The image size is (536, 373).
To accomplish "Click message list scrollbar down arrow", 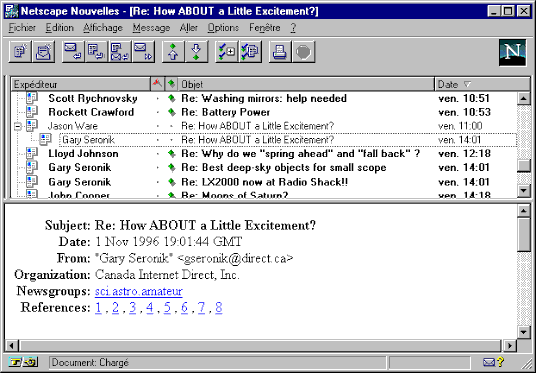I will coord(524,190).
